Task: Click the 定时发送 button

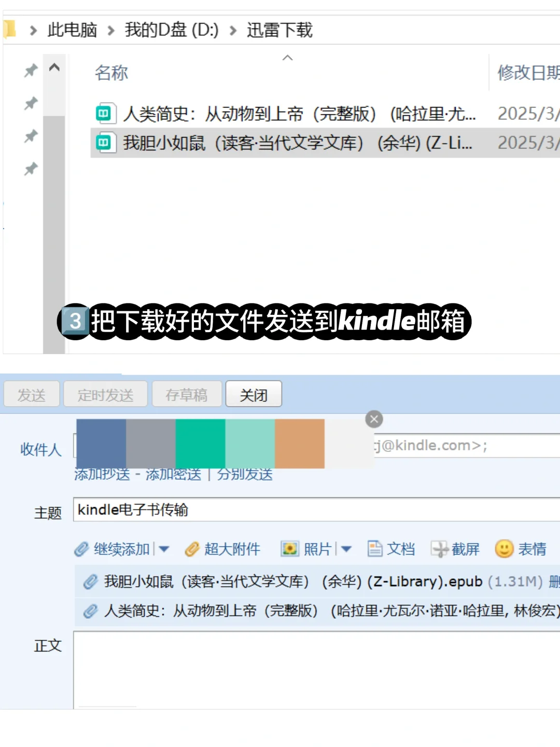Action: click(x=106, y=395)
